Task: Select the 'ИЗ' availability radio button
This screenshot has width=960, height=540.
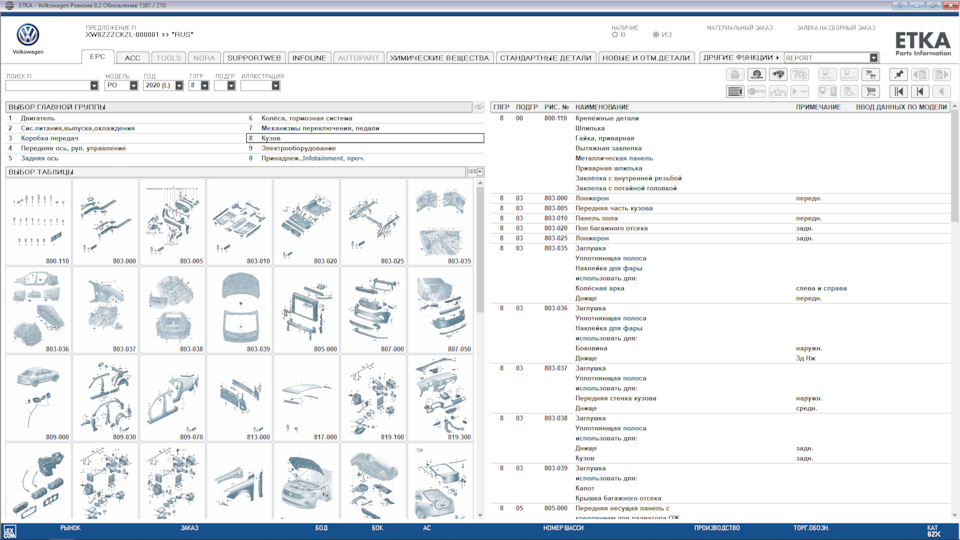Action: [x=656, y=35]
